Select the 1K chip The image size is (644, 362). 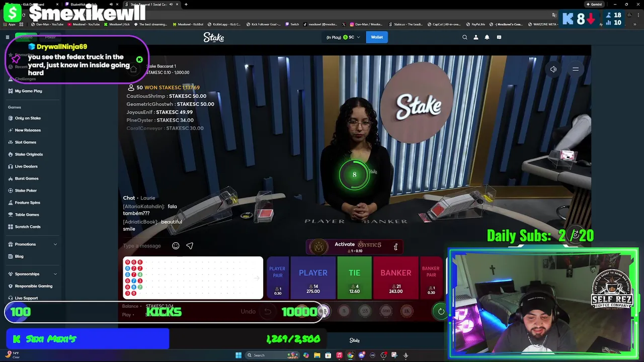[407, 311]
